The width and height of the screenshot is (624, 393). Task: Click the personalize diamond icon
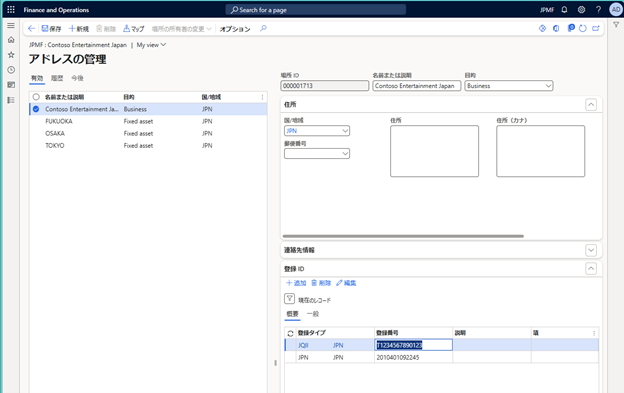(x=542, y=28)
